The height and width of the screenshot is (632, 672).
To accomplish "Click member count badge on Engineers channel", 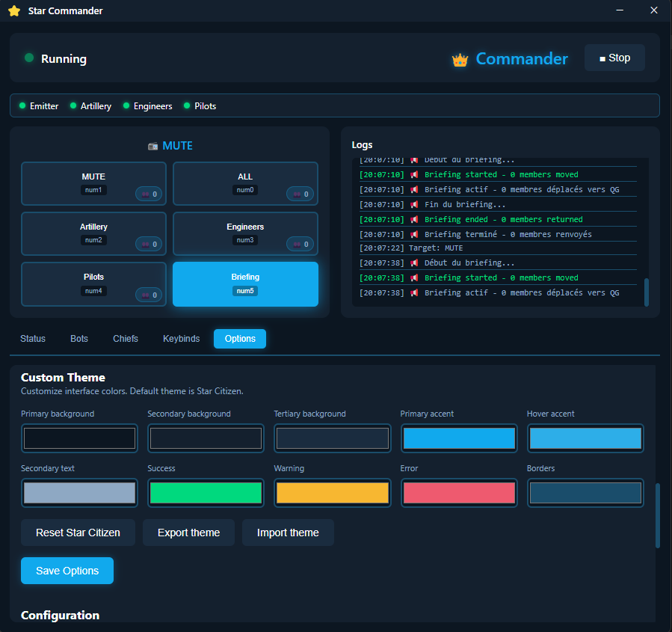I will tap(300, 245).
